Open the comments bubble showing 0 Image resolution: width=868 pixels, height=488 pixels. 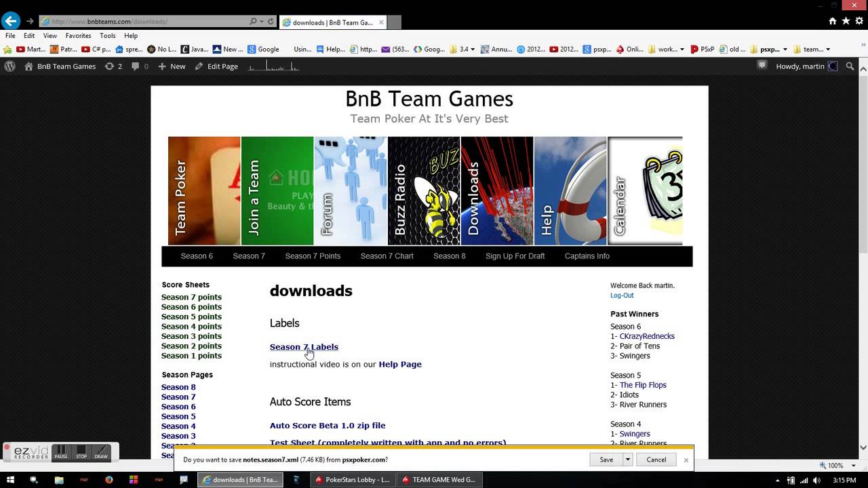tap(140, 66)
